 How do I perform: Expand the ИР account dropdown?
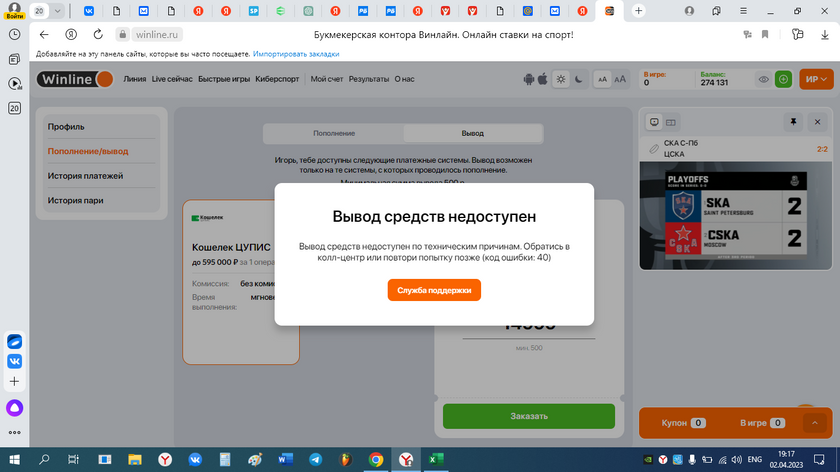tap(816, 79)
